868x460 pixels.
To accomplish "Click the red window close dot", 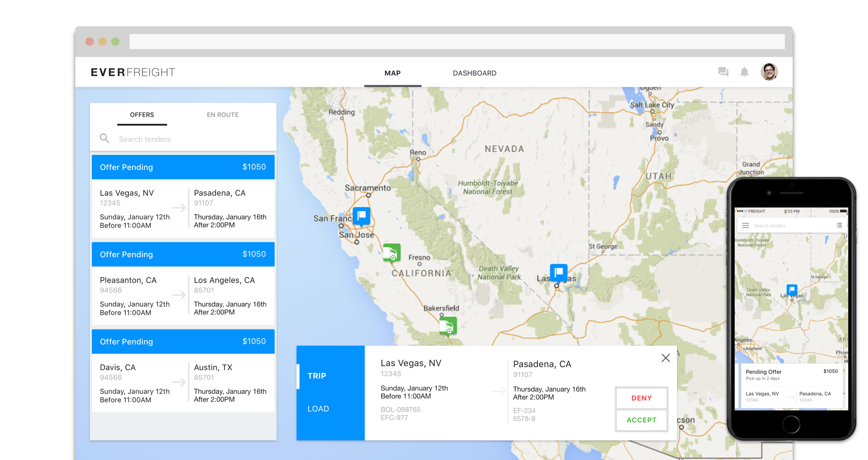I will (x=90, y=41).
